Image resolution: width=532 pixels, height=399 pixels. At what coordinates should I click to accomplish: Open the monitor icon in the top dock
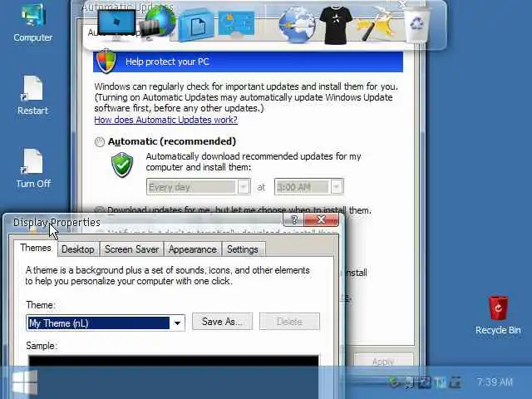[116, 25]
